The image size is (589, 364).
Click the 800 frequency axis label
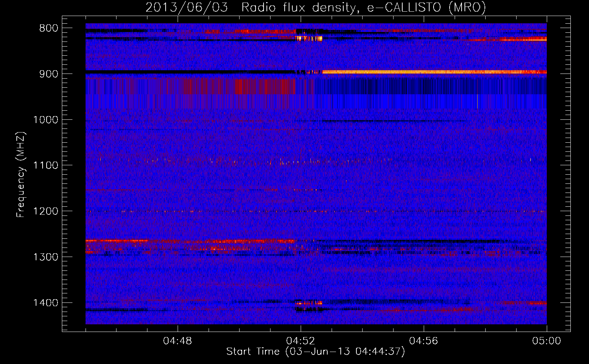coord(48,28)
